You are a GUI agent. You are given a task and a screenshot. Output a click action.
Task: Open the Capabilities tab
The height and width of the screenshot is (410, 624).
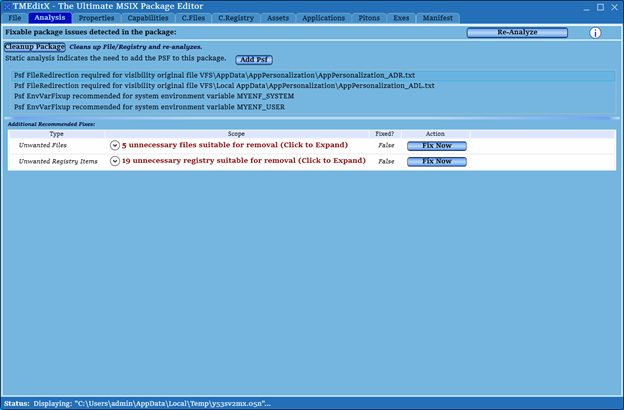click(148, 18)
